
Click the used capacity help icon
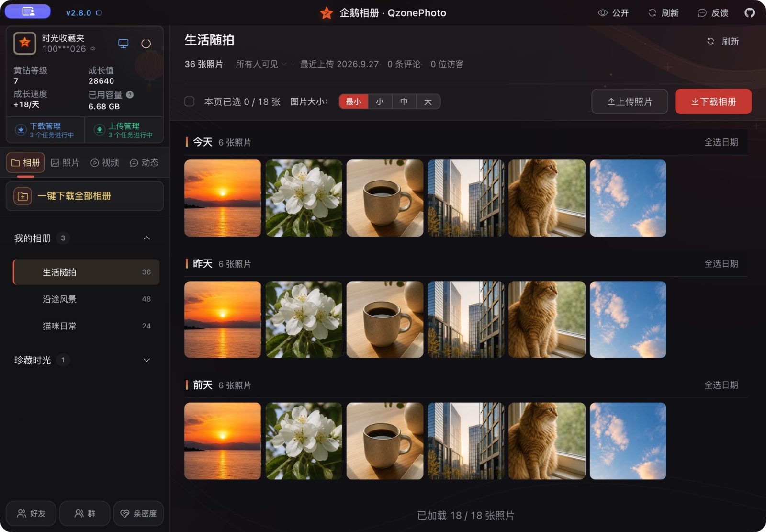tap(130, 95)
